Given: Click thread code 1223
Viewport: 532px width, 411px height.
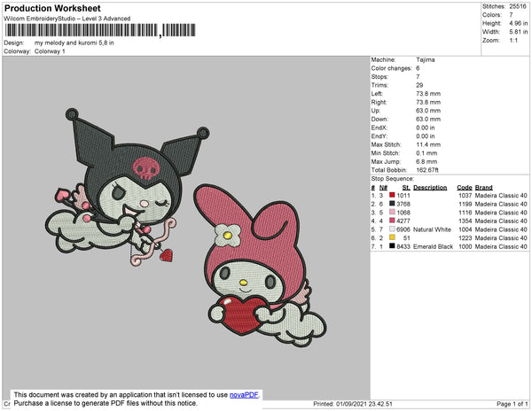Looking at the screenshot, I should pos(465,238).
